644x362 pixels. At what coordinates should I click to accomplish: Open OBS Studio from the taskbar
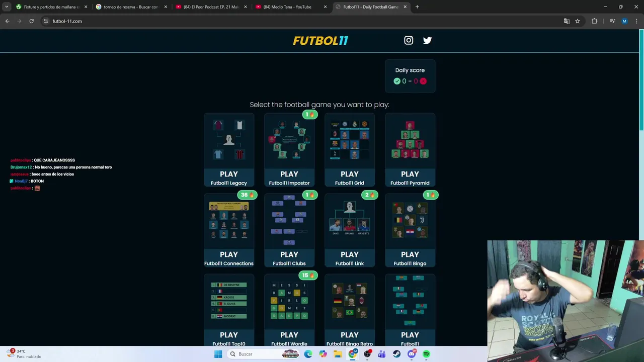pyautogui.click(x=367, y=354)
